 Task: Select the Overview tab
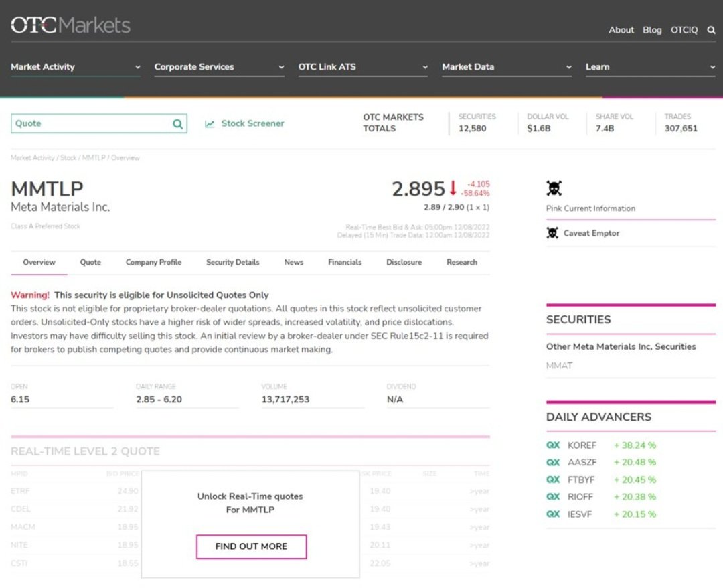pyautogui.click(x=39, y=262)
